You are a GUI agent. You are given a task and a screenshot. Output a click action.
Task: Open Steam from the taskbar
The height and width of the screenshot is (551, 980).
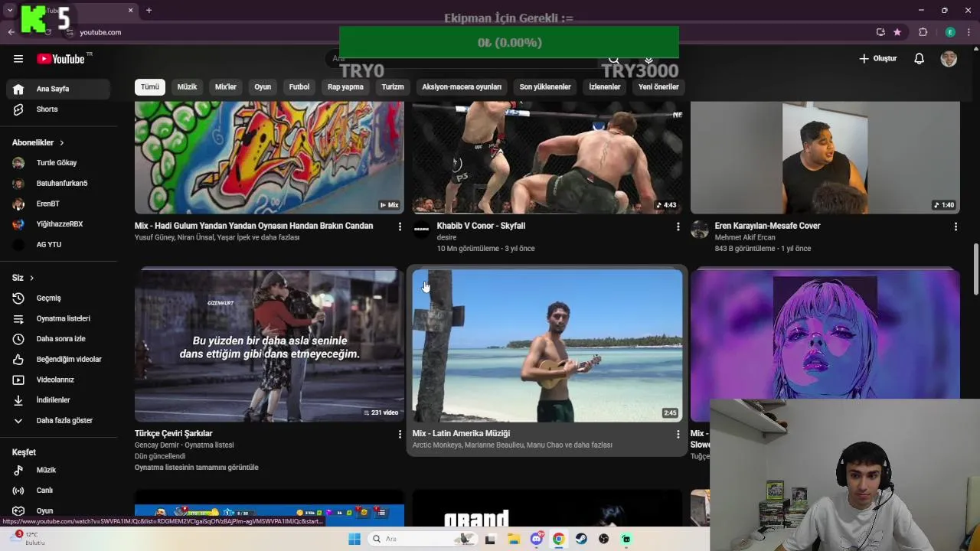581,539
